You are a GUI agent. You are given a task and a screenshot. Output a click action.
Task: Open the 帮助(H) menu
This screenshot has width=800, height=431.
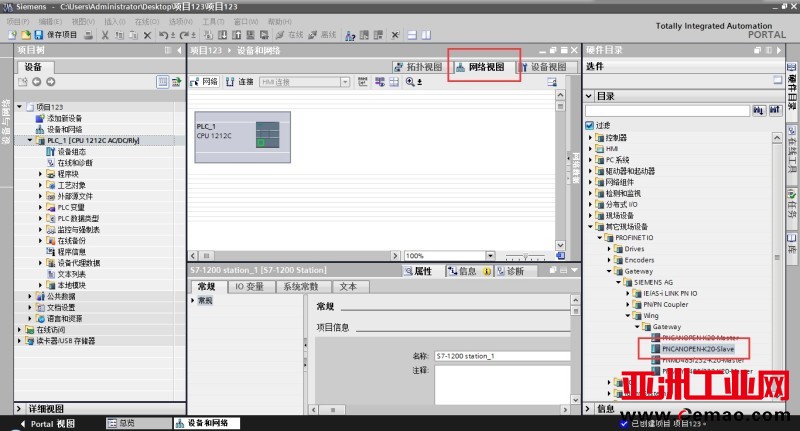tap(280, 21)
